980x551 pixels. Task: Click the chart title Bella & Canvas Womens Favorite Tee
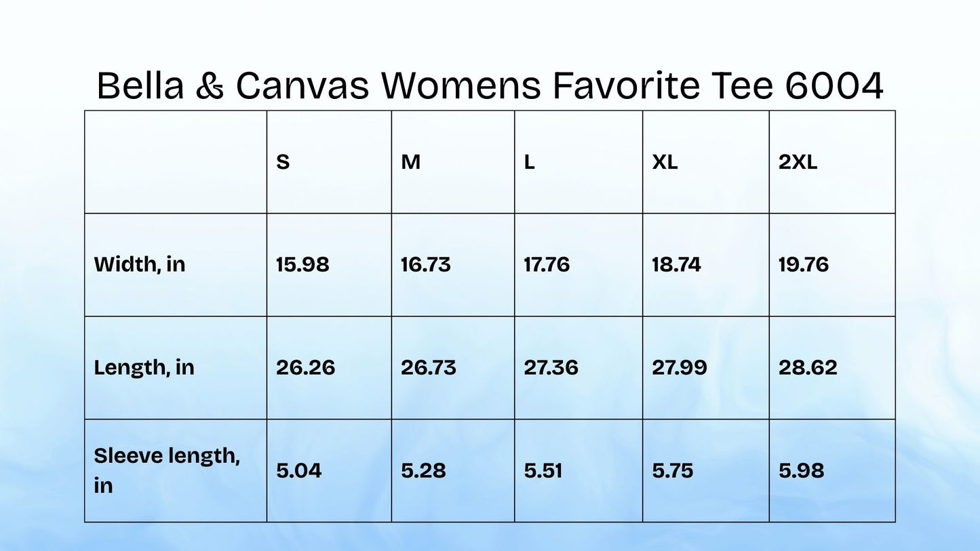coord(490,86)
